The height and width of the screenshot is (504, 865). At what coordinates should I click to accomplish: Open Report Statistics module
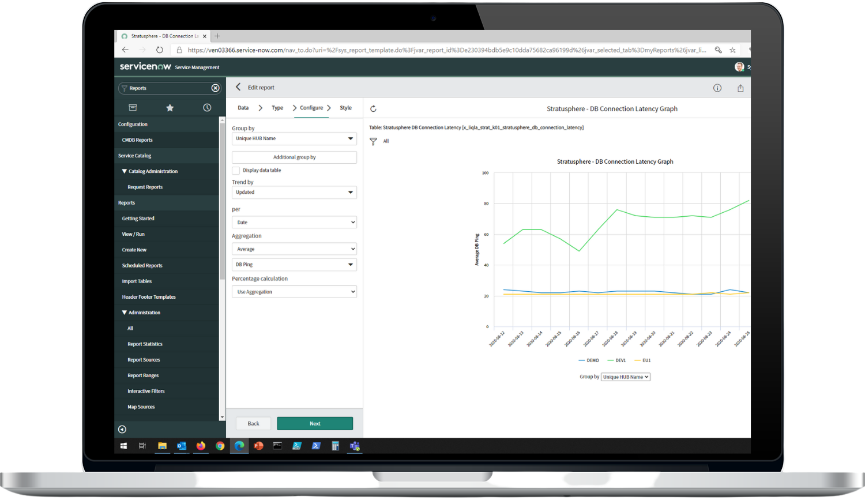coord(145,344)
